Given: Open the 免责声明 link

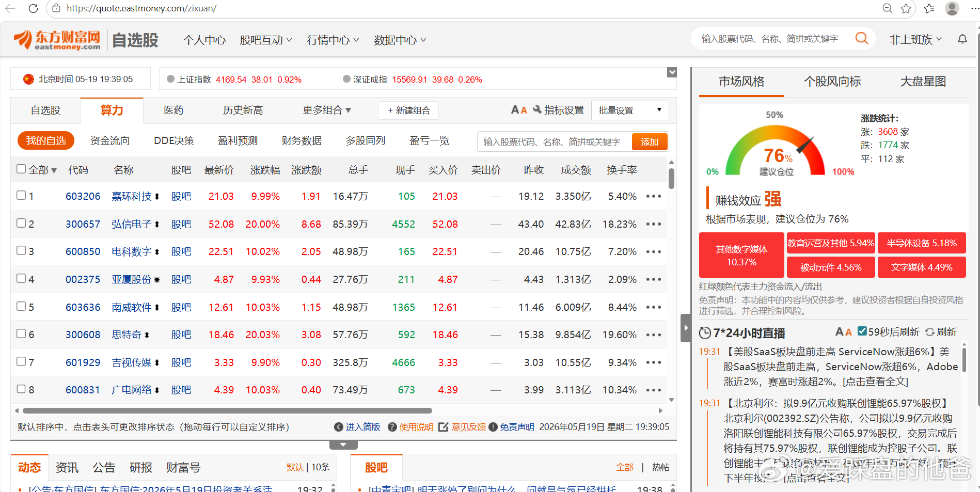Looking at the screenshot, I should click(x=516, y=427).
